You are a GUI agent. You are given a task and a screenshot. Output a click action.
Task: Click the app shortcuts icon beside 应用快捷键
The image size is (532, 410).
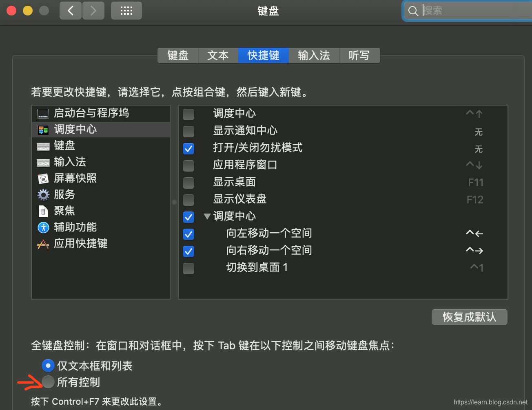[x=43, y=244]
